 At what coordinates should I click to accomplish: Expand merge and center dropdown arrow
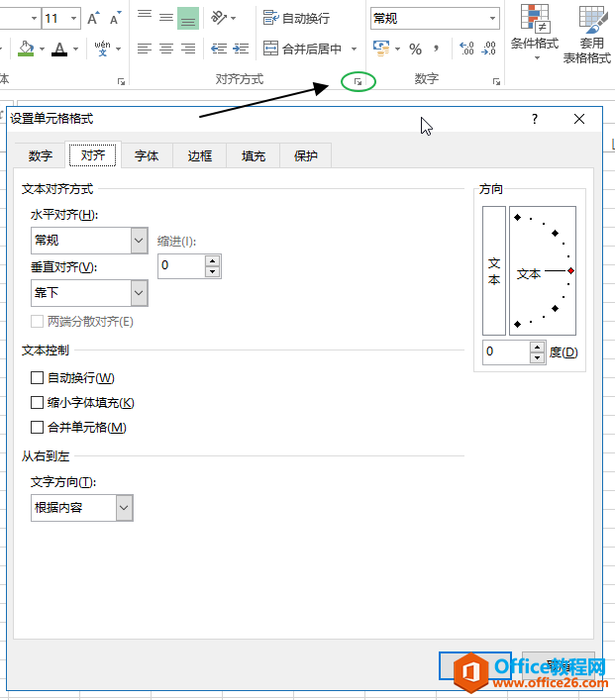click(x=355, y=49)
